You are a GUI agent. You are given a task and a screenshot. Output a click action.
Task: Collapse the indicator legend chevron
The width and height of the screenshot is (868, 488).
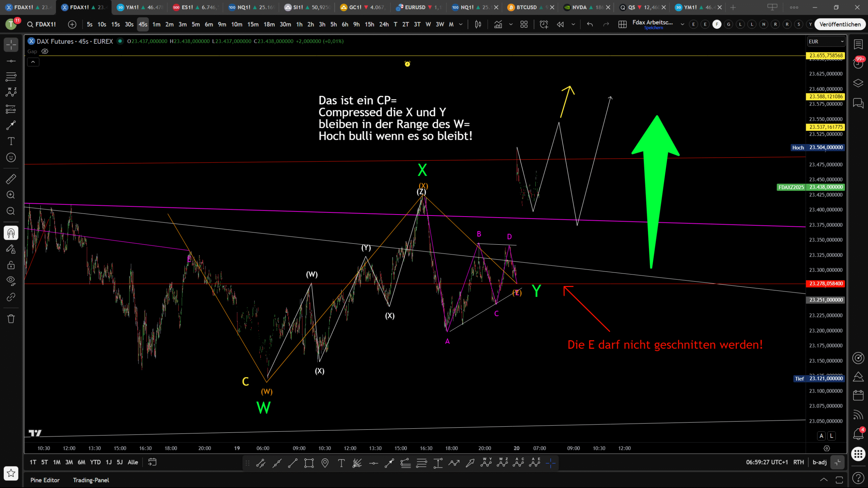[33, 62]
